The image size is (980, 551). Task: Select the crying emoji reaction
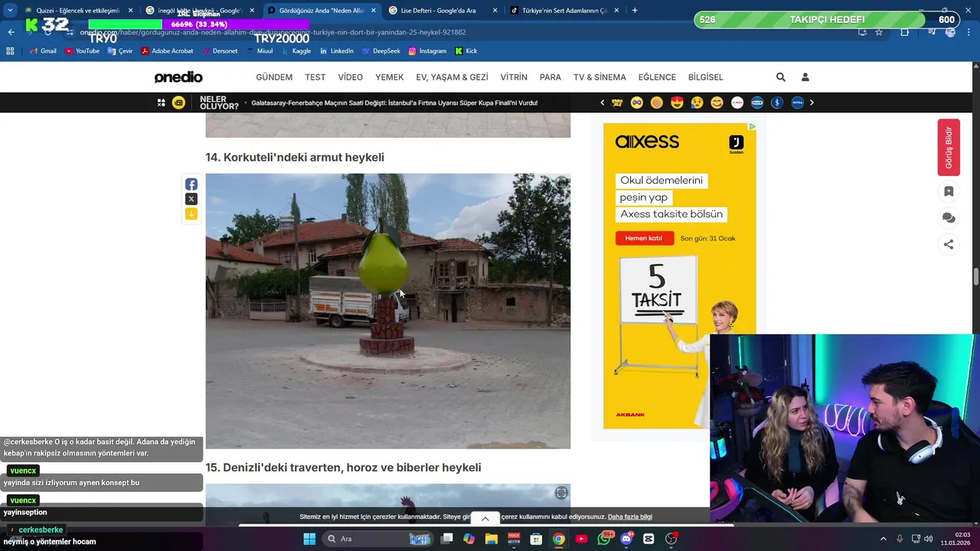coord(697,103)
